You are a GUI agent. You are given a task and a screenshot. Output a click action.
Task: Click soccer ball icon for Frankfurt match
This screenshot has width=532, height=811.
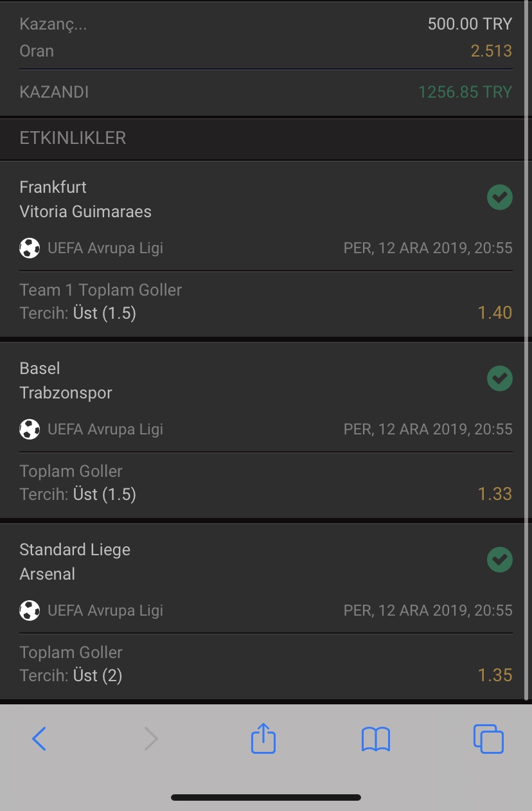click(x=30, y=248)
